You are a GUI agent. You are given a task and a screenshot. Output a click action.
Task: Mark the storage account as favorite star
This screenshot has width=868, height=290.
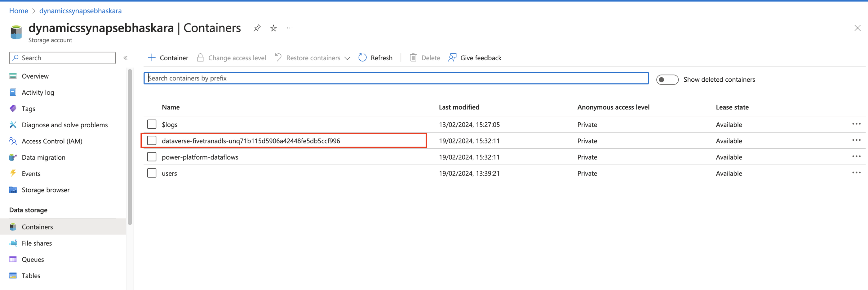tap(274, 28)
